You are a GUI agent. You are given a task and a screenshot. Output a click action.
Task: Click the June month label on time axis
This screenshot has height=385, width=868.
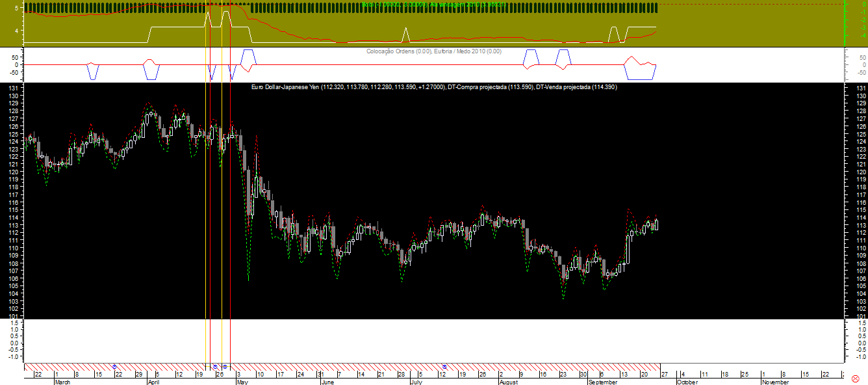[x=329, y=382]
